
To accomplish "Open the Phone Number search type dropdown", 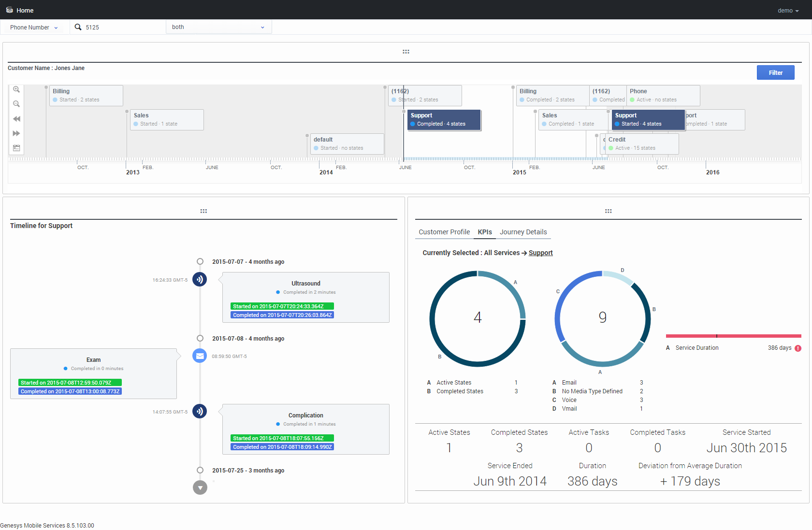I will pos(34,28).
